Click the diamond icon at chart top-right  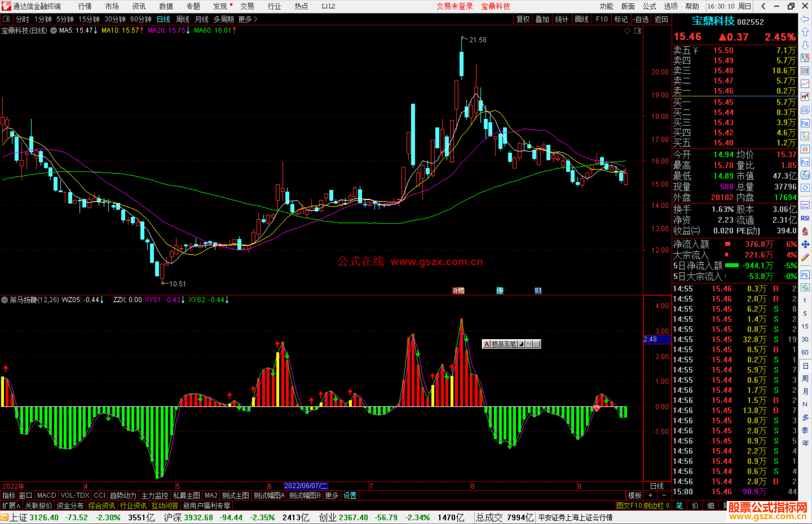(x=627, y=31)
